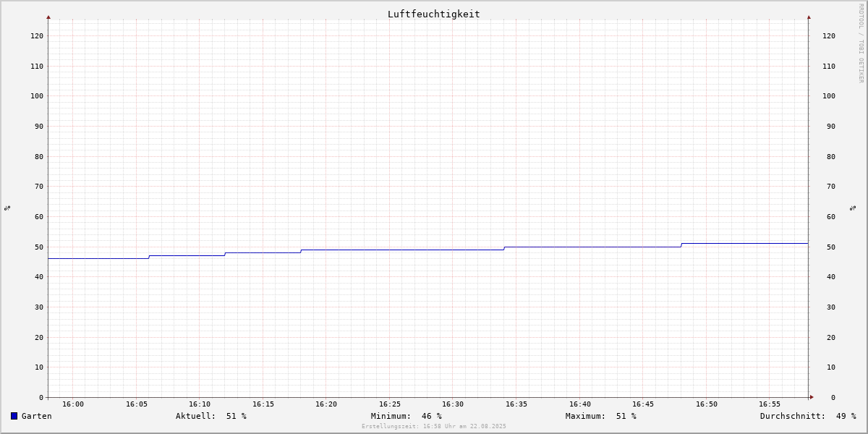The width and height of the screenshot is (868, 434).
Task: Click the 16:30 time axis label
Action: [x=453, y=404]
